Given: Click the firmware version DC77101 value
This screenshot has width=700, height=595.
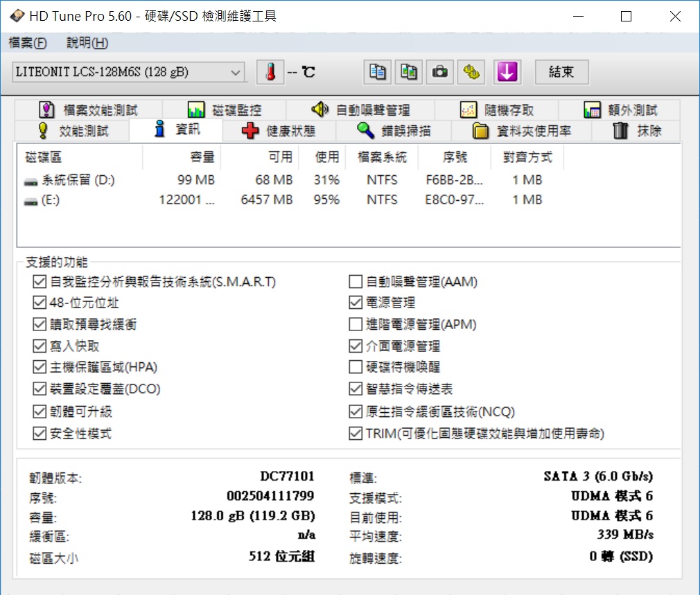Looking at the screenshot, I should tap(288, 477).
